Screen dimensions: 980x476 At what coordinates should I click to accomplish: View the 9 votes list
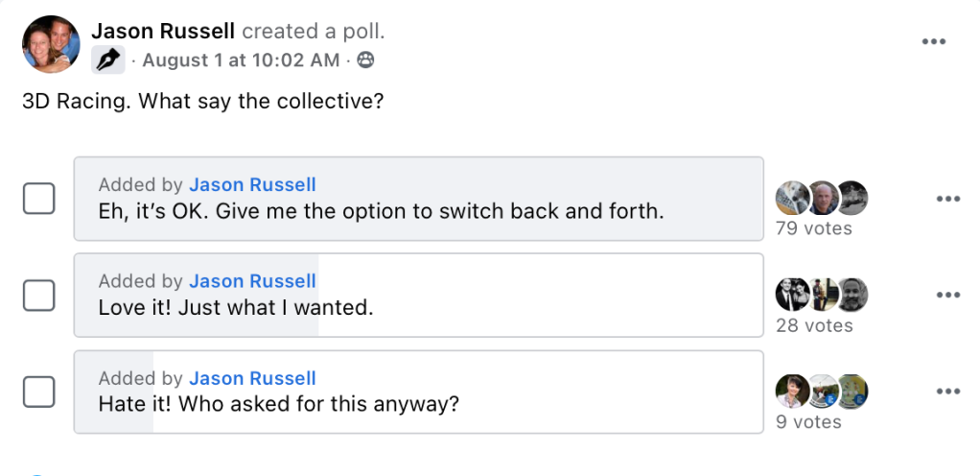pos(808,422)
